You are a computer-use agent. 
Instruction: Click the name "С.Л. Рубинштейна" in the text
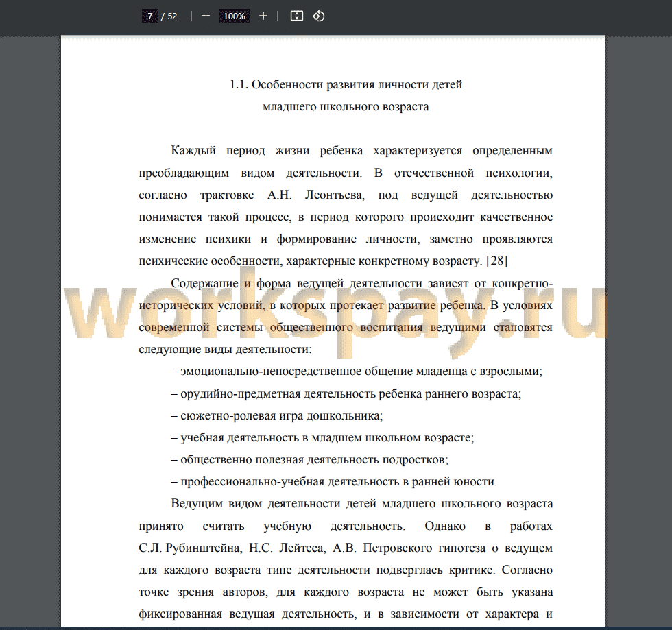pyautogui.click(x=190, y=548)
